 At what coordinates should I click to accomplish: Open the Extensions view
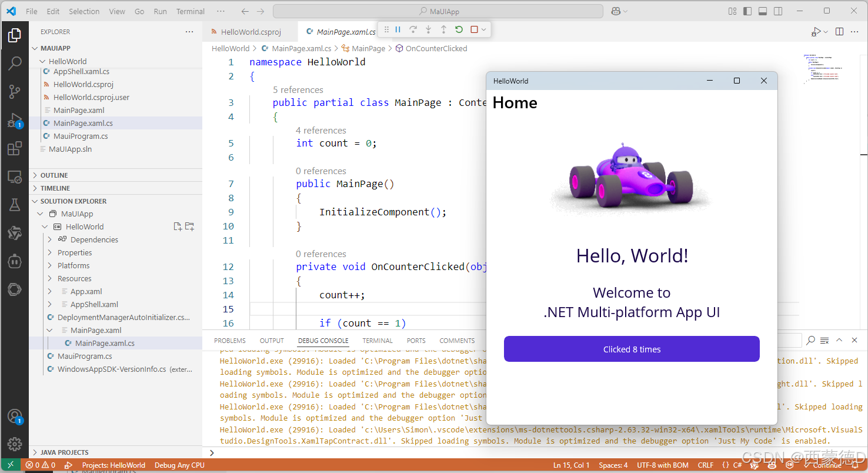(15, 148)
